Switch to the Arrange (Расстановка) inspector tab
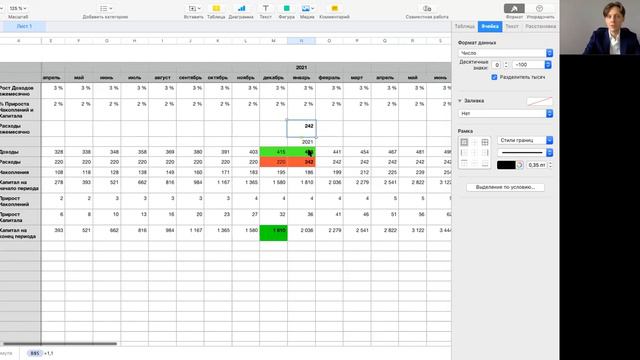Screen dimensions: 640x360 [x=540, y=26]
